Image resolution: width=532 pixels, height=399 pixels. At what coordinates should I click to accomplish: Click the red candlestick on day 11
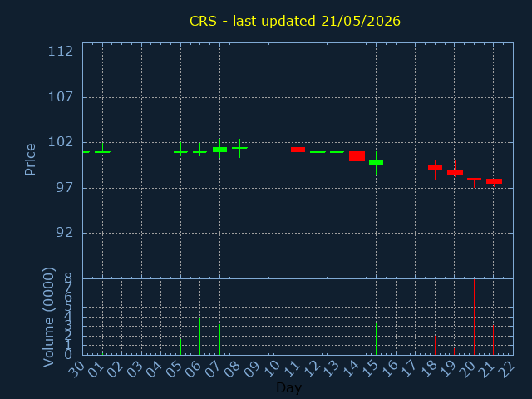coord(298,150)
